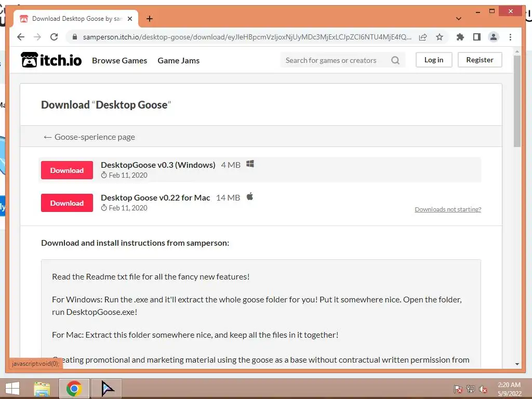Open the Action Center flag tray icon
Image resolution: width=532 pixels, height=399 pixels.
click(x=458, y=389)
